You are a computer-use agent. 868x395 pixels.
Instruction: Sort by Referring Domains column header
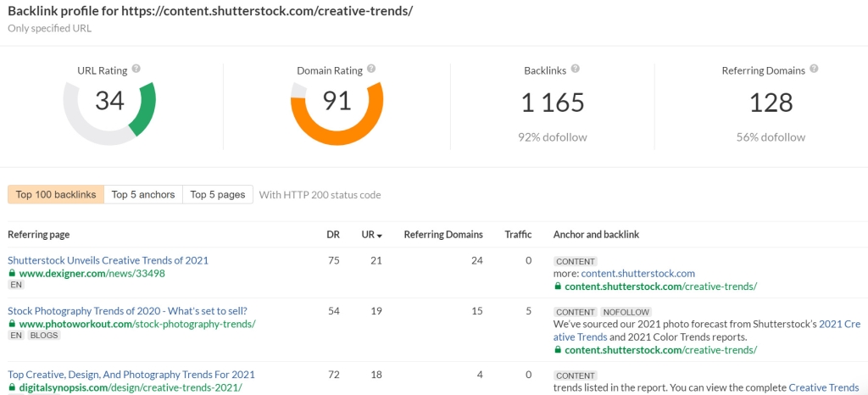[x=442, y=235]
